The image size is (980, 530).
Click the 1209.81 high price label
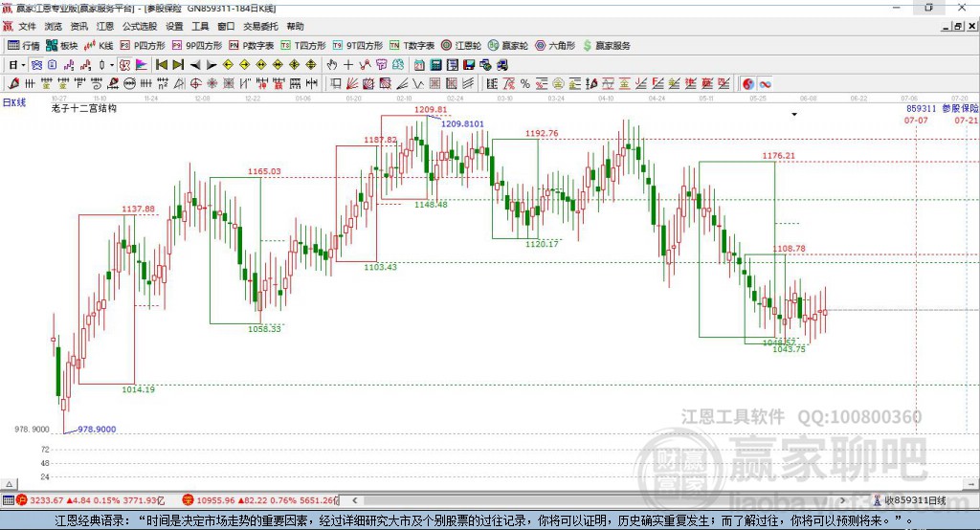(x=431, y=109)
